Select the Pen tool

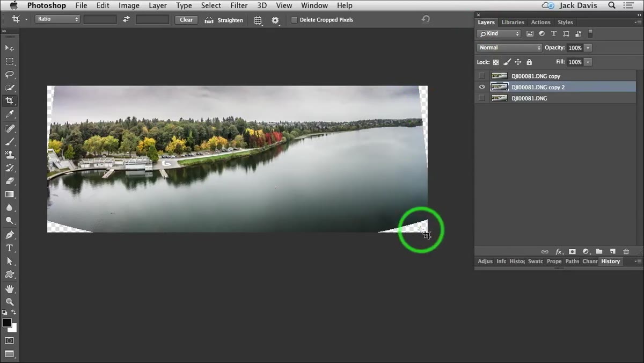coord(9,235)
